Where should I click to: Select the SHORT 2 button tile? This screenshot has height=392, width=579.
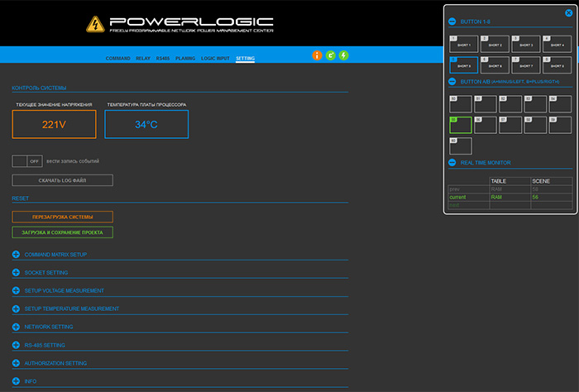[495, 45]
